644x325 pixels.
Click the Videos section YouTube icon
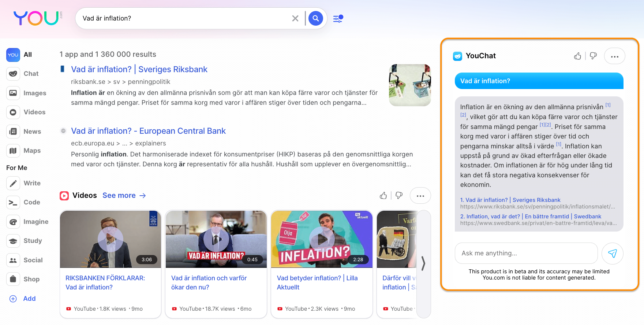pos(64,196)
